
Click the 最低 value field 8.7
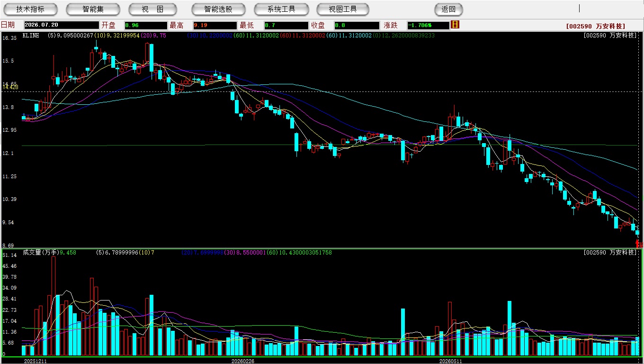(286, 26)
